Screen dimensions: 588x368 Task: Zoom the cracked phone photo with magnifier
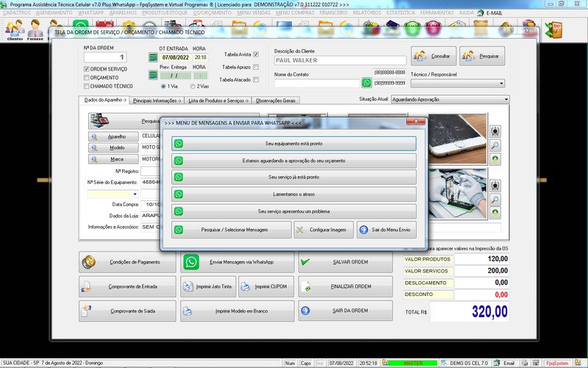[x=495, y=145]
